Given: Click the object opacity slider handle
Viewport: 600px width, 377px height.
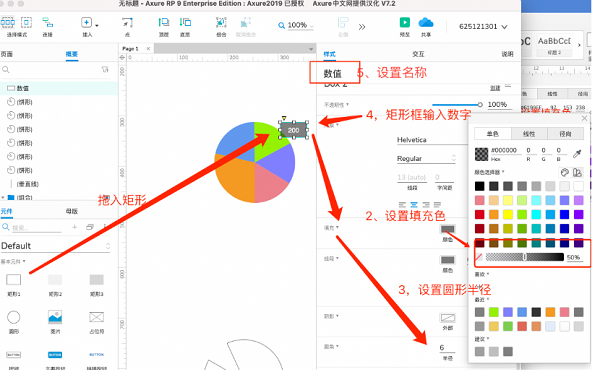Looking at the screenshot, I should (x=480, y=104).
